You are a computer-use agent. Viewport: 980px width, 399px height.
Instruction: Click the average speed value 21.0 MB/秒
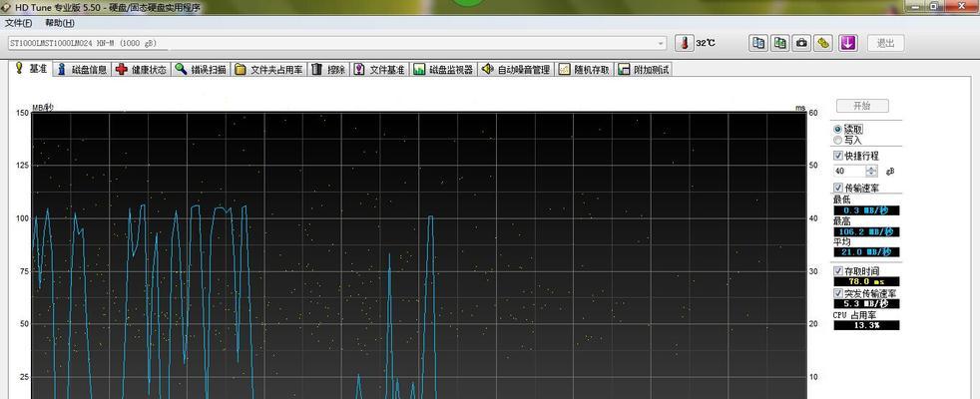pos(866,251)
